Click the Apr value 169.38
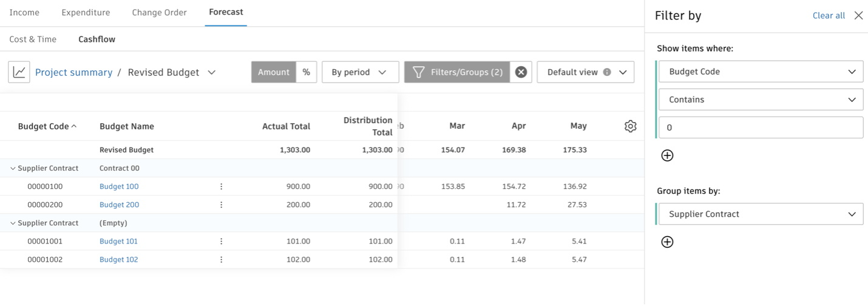This screenshot has height=306, width=868. point(514,150)
